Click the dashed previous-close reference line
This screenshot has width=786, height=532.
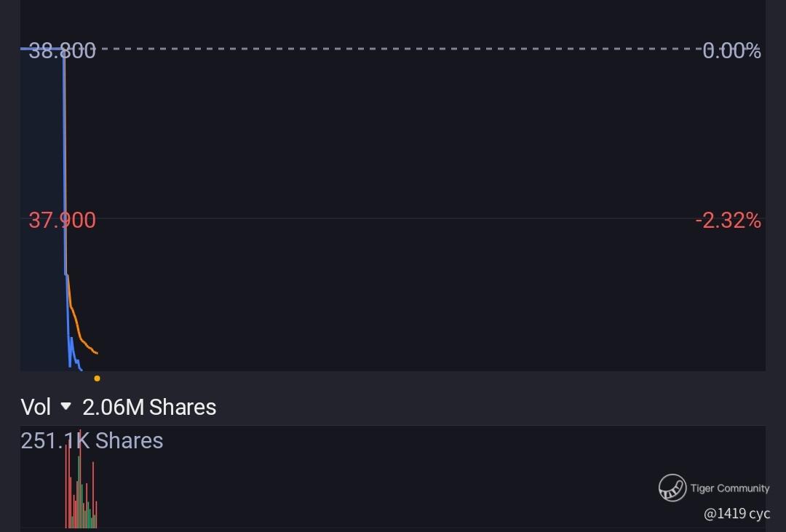(x=400, y=49)
